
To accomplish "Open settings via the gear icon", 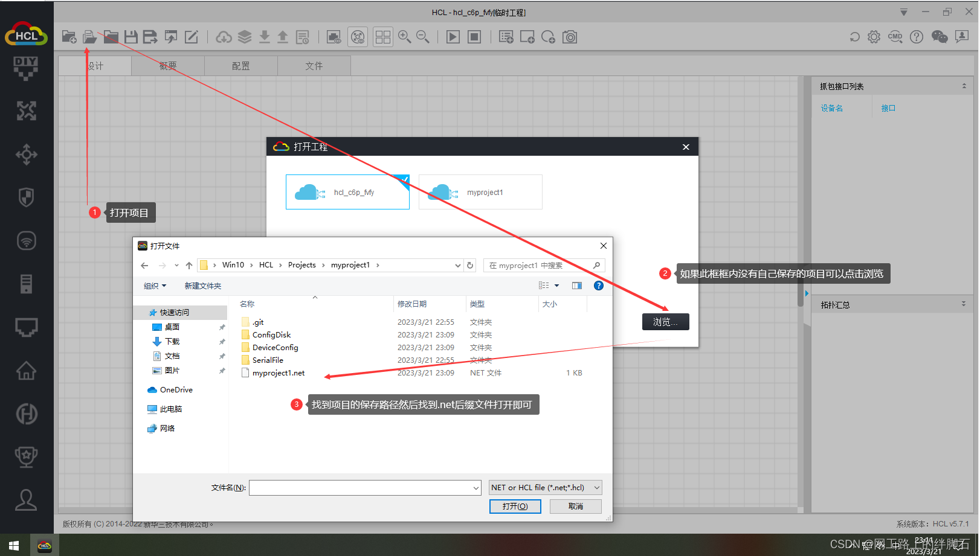I will [x=874, y=37].
